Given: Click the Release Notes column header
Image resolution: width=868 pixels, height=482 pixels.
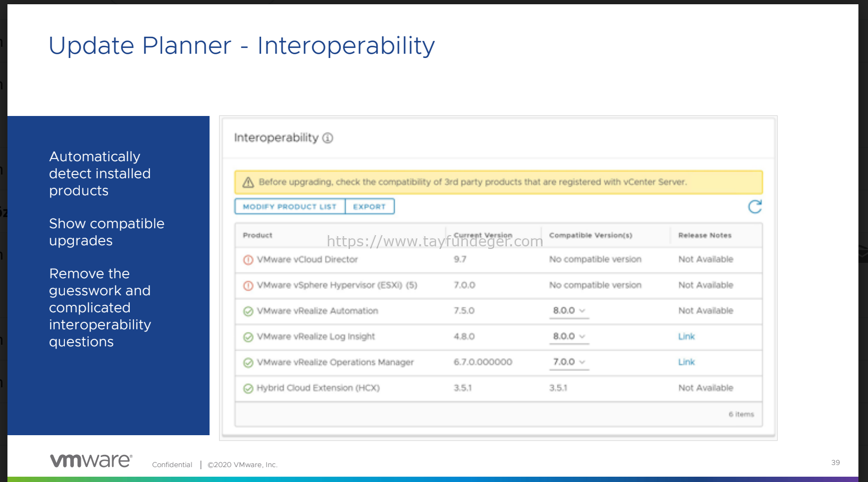Looking at the screenshot, I should pos(705,235).
